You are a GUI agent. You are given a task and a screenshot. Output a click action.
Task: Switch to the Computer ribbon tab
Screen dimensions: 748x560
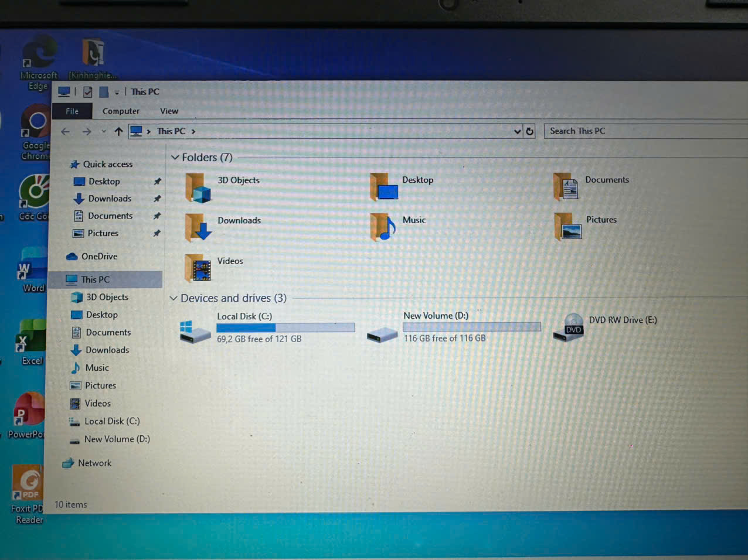[121, 111]
